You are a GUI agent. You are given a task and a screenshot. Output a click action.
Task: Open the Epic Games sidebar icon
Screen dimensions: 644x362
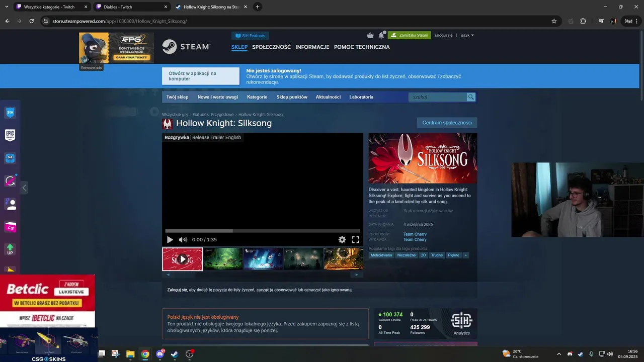point(10,135)
